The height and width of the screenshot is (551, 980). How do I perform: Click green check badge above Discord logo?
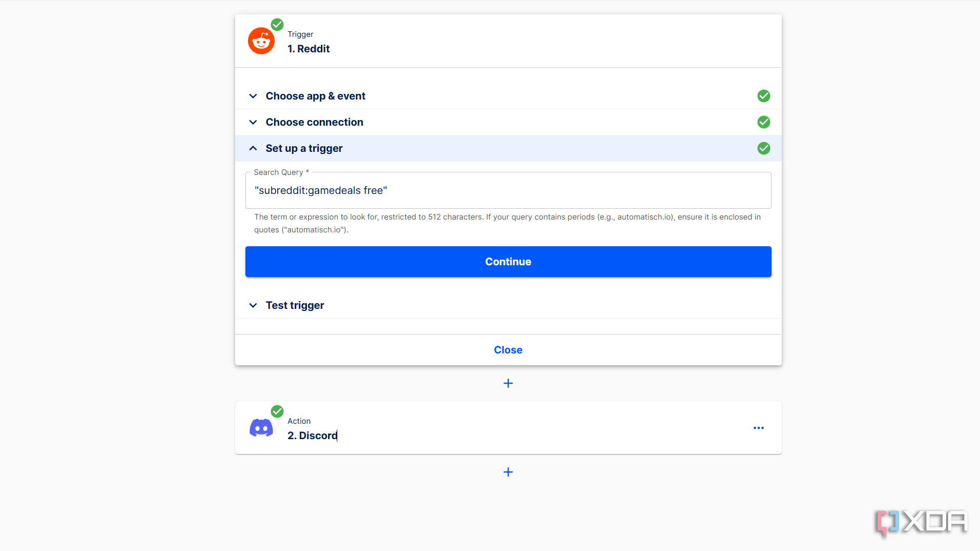pos(277,411)
